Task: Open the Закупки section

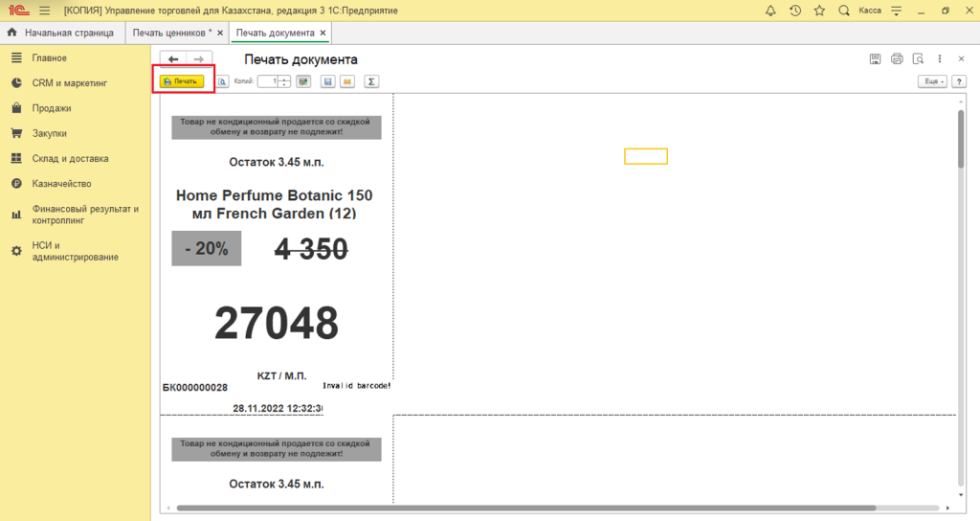Action: tap(50, 133)
